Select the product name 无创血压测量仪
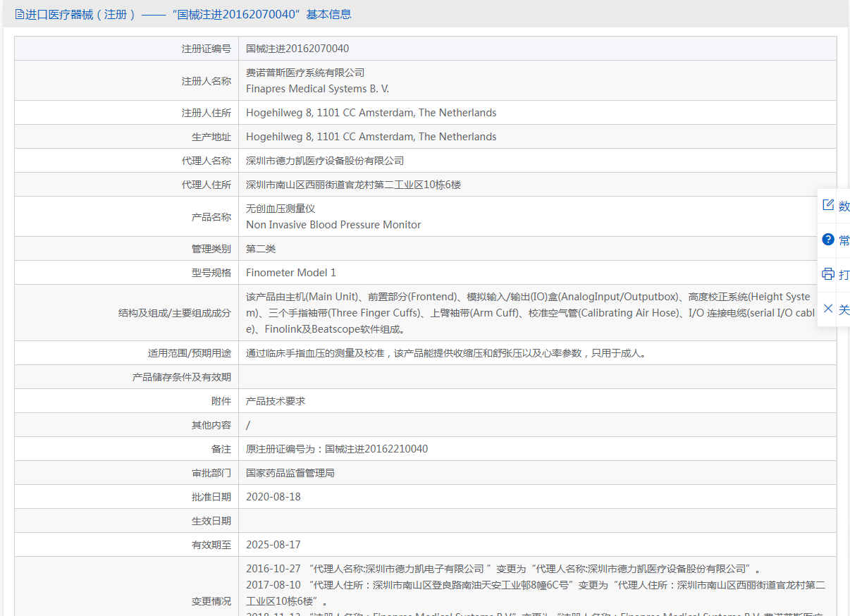Viewport: 850px width, 616px height. tap(281, 209)
